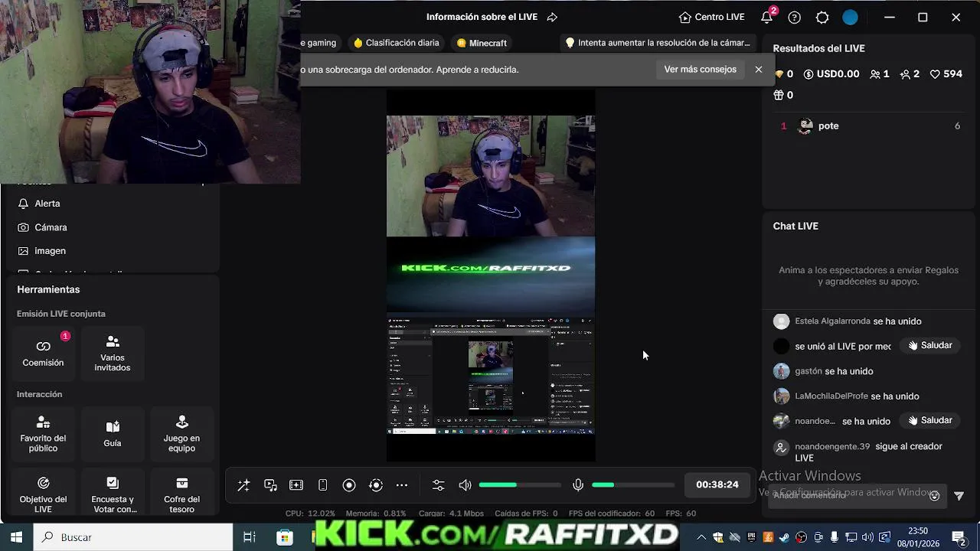Select the Minecraft chip

click(x=482, y=43)
